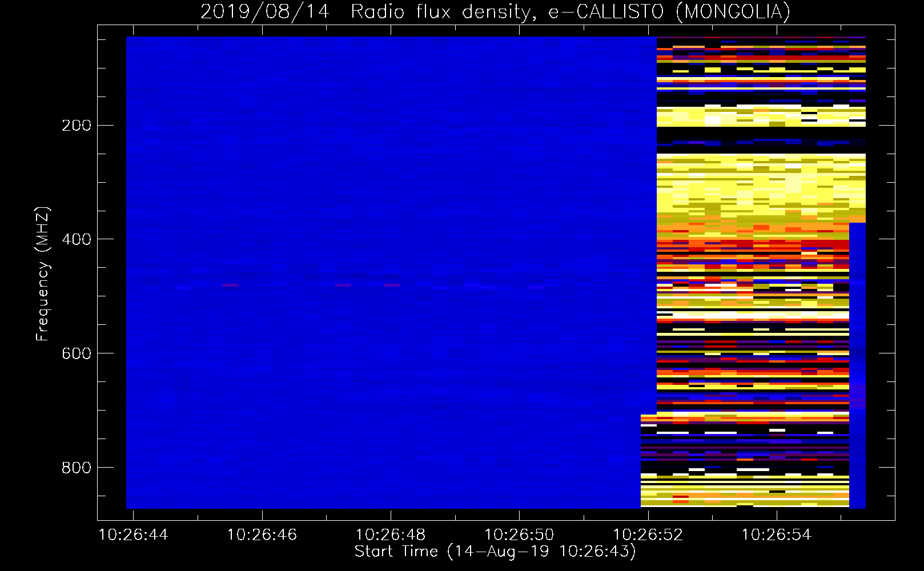This screenshot has height=571, width=924.
Task: Click the 10:26:52 time tick label
Action: [648, 534]
